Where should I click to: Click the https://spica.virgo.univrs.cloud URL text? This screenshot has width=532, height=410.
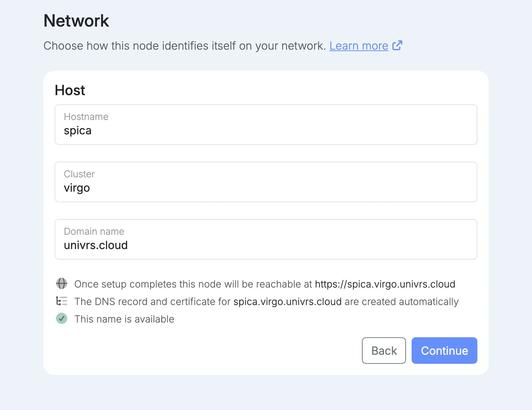[x=385, y=284]
